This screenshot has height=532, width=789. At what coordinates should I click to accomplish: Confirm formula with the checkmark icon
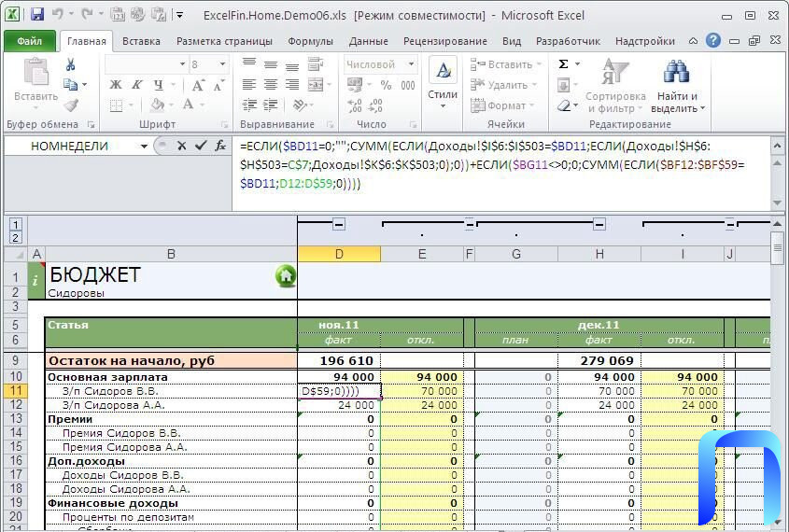pyautogui.click(x=201, y=146)
